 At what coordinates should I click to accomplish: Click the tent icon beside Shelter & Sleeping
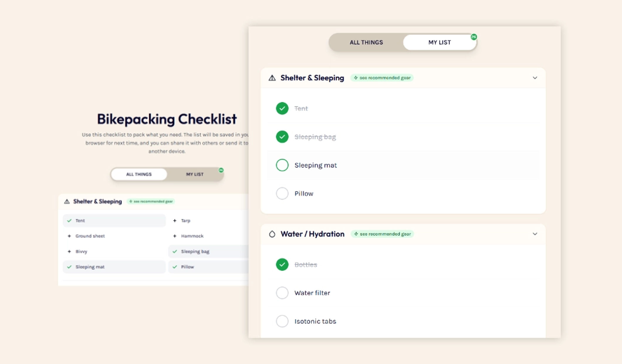point(272,78)
